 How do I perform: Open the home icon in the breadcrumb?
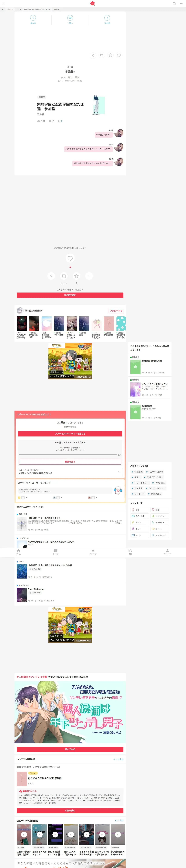coord(3,9)
